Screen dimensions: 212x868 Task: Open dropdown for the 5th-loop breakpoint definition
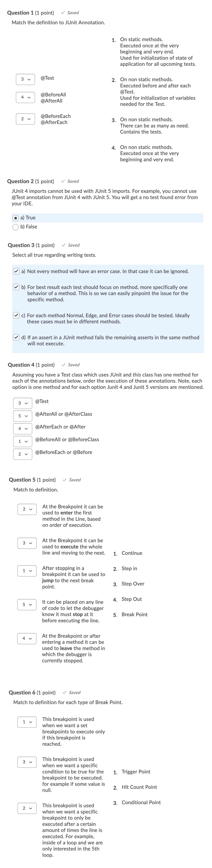(x=27, y=808)
